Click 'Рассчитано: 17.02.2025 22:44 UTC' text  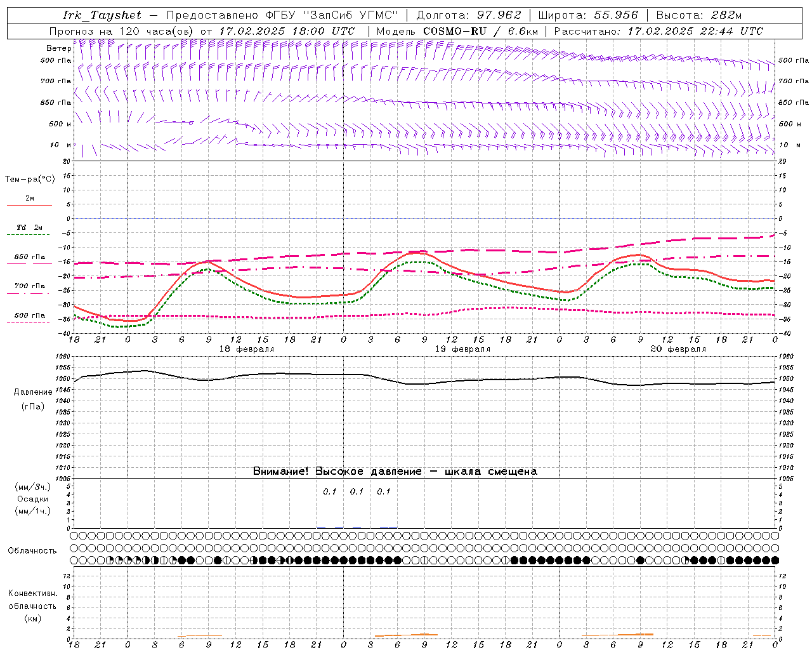point(658,31)
